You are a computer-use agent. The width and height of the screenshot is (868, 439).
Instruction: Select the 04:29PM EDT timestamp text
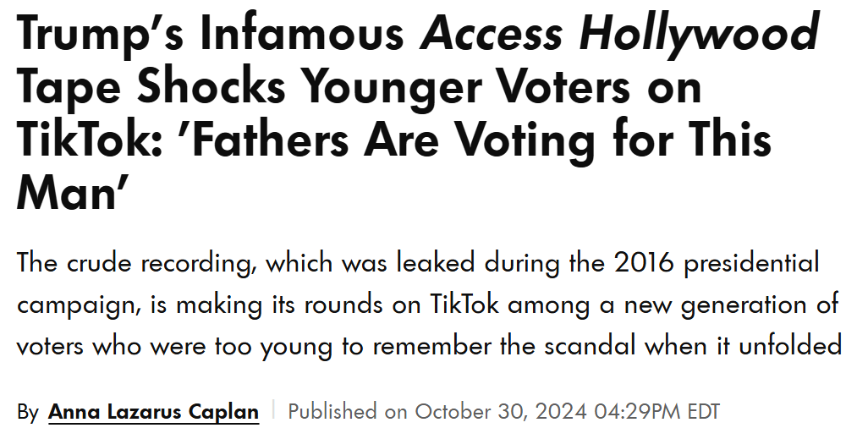pyautogui.click(x=656, y=412)
